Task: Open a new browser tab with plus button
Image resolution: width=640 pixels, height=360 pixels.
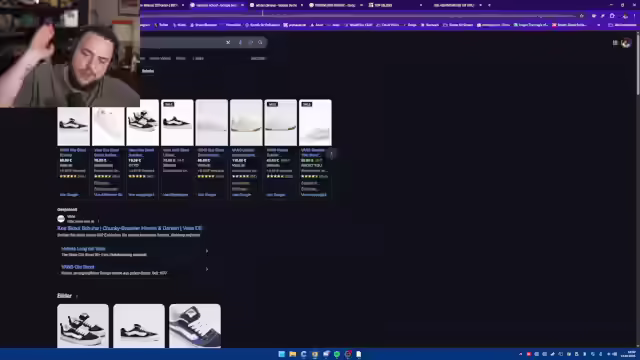Action: point(489,5)
